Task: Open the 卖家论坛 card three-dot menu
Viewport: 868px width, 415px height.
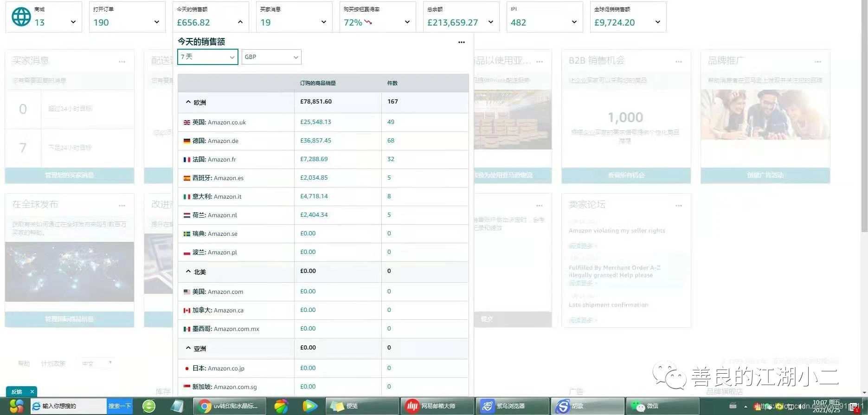Action: tap(679, 206)
